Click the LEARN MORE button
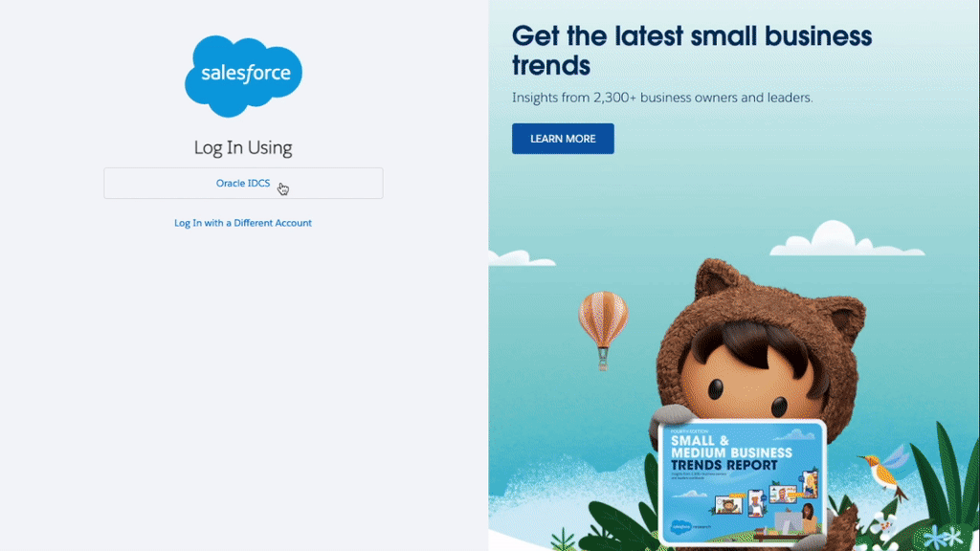 563,139
